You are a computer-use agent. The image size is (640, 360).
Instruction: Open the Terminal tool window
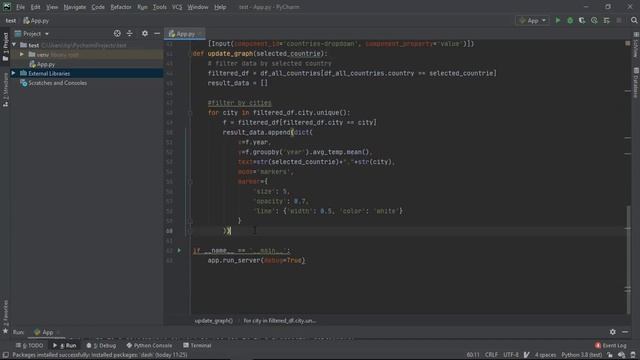197,345
